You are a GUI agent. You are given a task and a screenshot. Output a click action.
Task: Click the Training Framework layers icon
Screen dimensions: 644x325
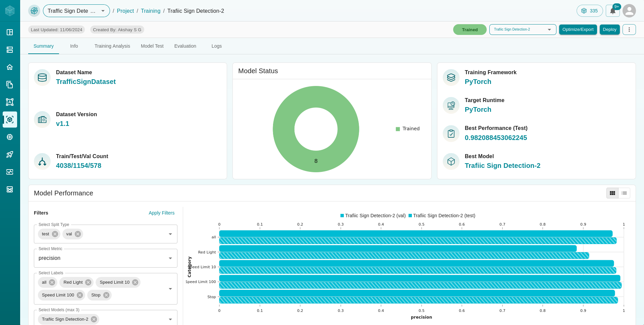tap(451, 78)
